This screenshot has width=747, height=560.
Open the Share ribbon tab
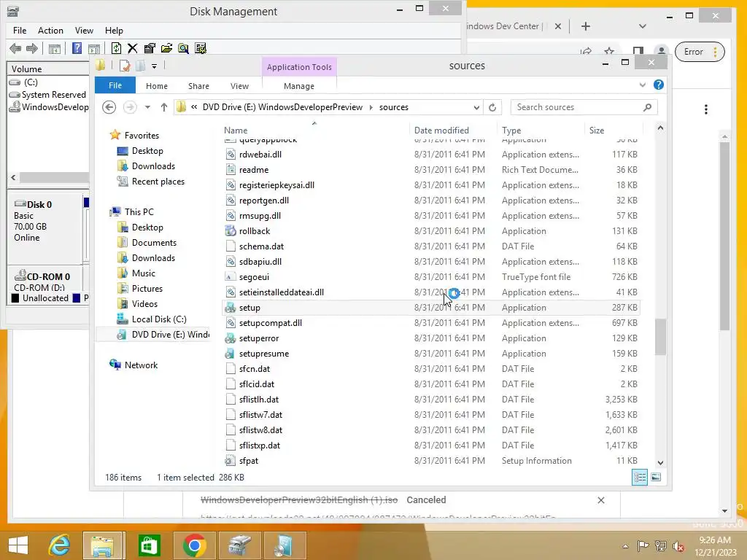tap(198, 86)
